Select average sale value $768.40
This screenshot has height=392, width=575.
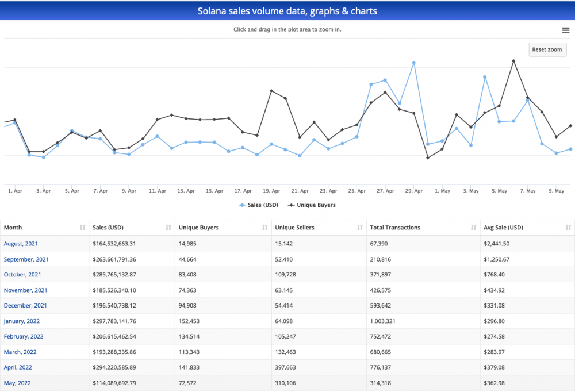pyautogui.click(x=494, y=275)
